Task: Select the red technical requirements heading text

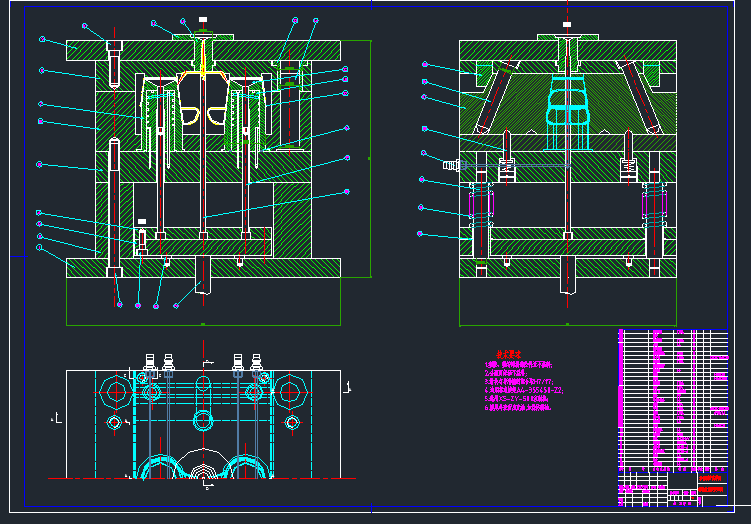Action: [x=508, y=354]
